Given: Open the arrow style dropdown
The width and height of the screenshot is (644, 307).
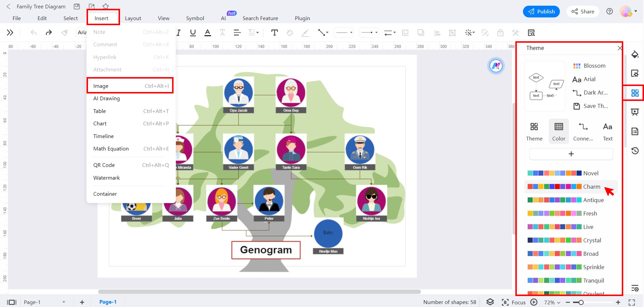Looking at the screenshot, I should tap(369, 32).
